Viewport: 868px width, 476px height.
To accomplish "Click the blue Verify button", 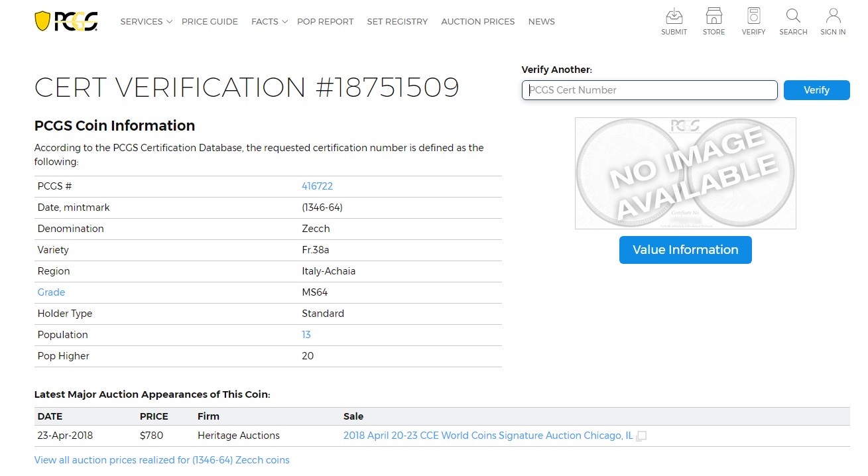I will click(816, 90).
